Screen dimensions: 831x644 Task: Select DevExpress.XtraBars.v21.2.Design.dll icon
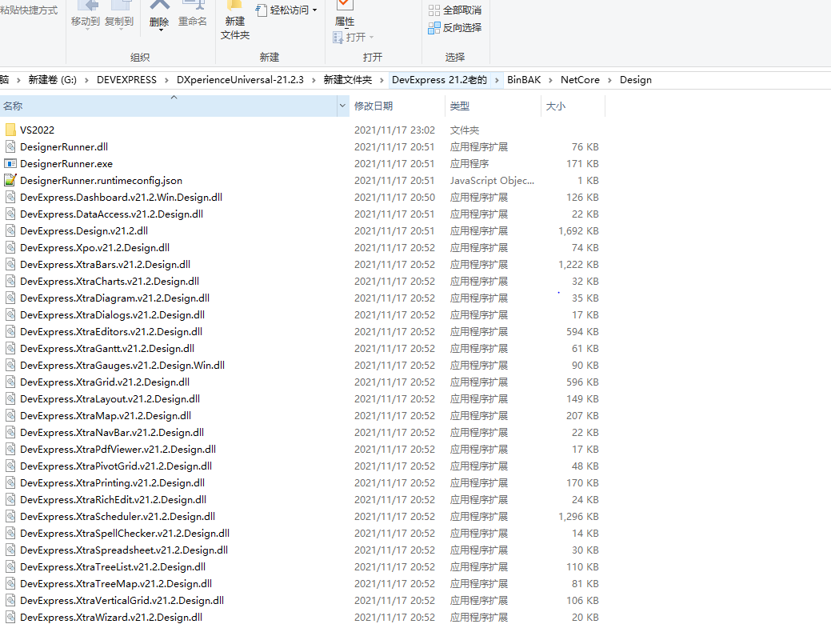pos(10,265)
